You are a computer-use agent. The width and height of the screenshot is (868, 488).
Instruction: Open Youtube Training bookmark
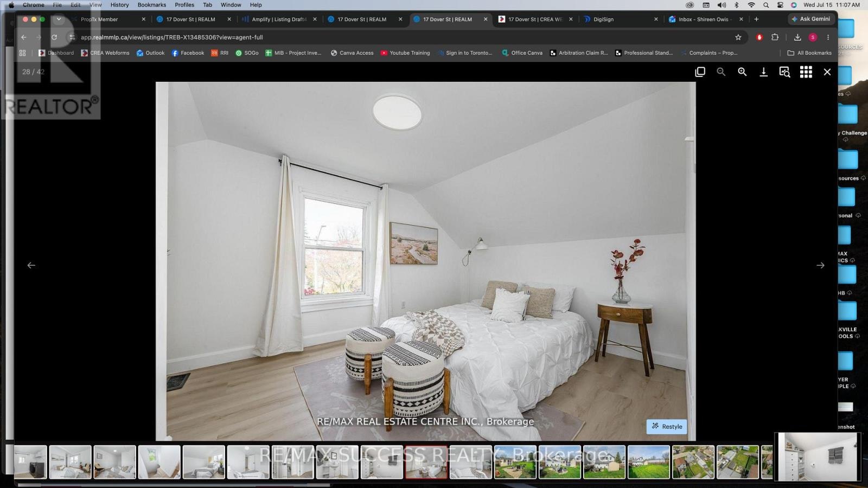[x=405, y=53]
